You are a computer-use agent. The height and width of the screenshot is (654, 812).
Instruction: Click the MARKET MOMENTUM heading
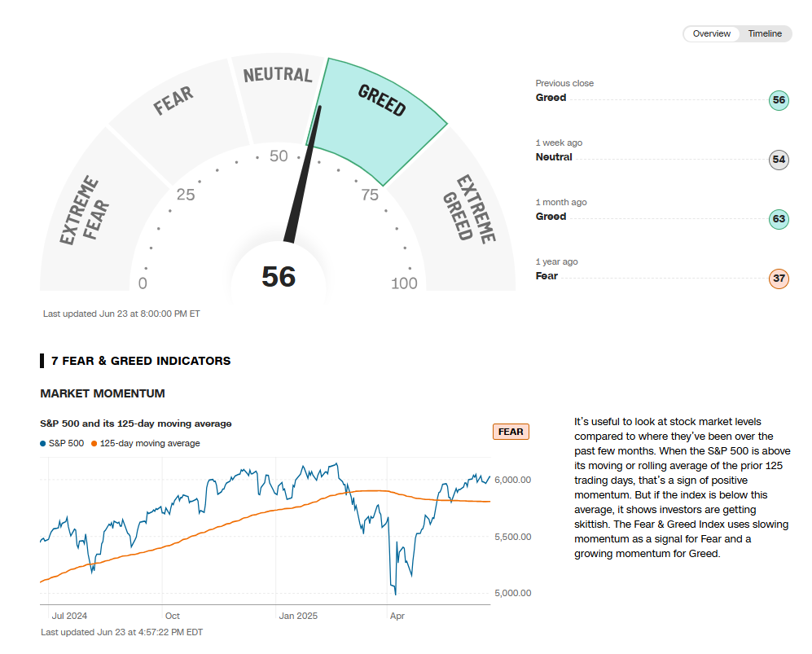tap(103, 393)
